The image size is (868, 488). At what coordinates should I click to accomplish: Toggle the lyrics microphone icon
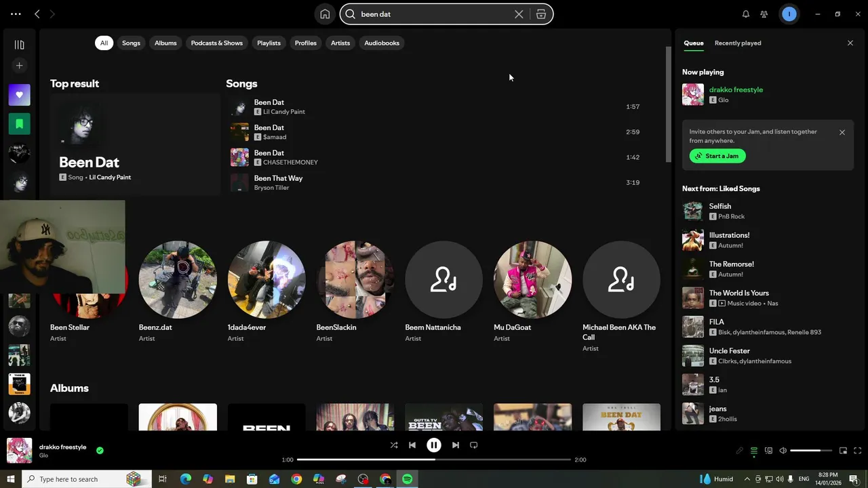pyautogui.click(x=740, y=451)
